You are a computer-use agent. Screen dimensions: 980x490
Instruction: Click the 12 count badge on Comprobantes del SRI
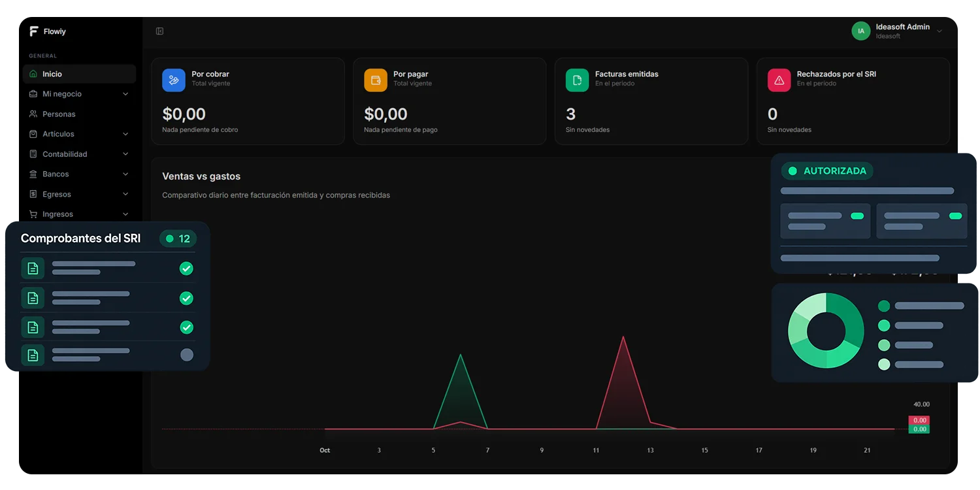point(178,239)
